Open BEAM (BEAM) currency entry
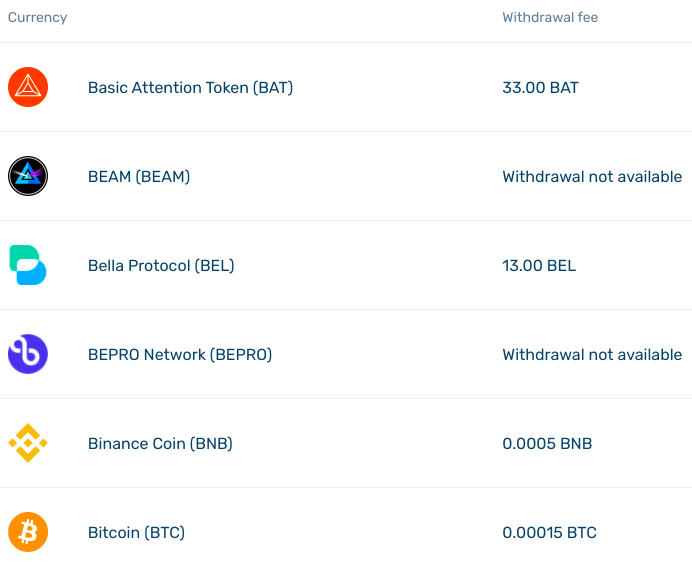692x569 pixels. click(x=139, y=177)
